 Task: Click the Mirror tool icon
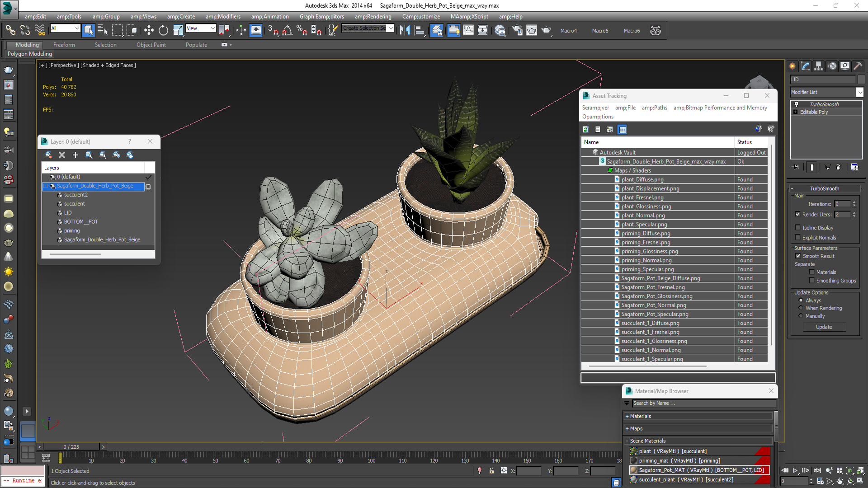click(x=405, y=30)
